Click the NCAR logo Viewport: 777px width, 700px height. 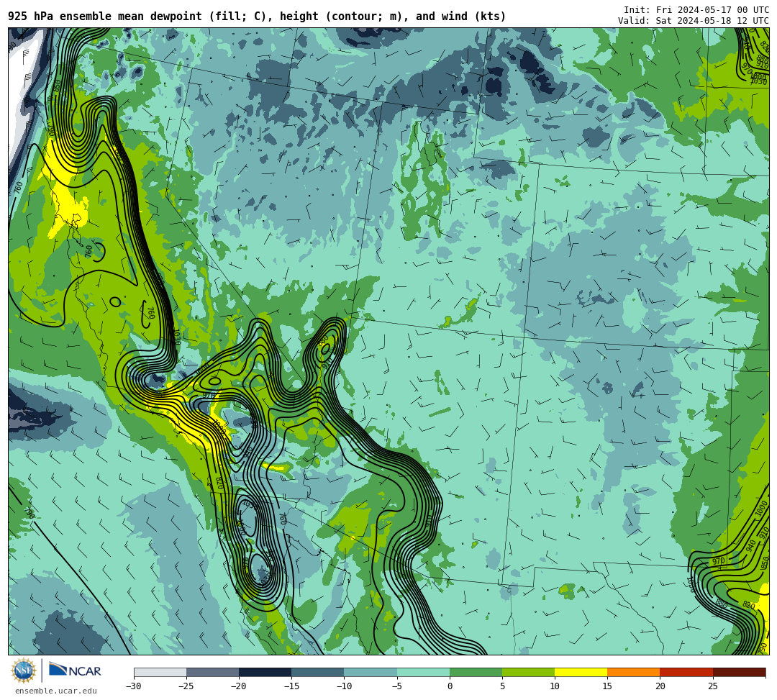tap(75, 671)
